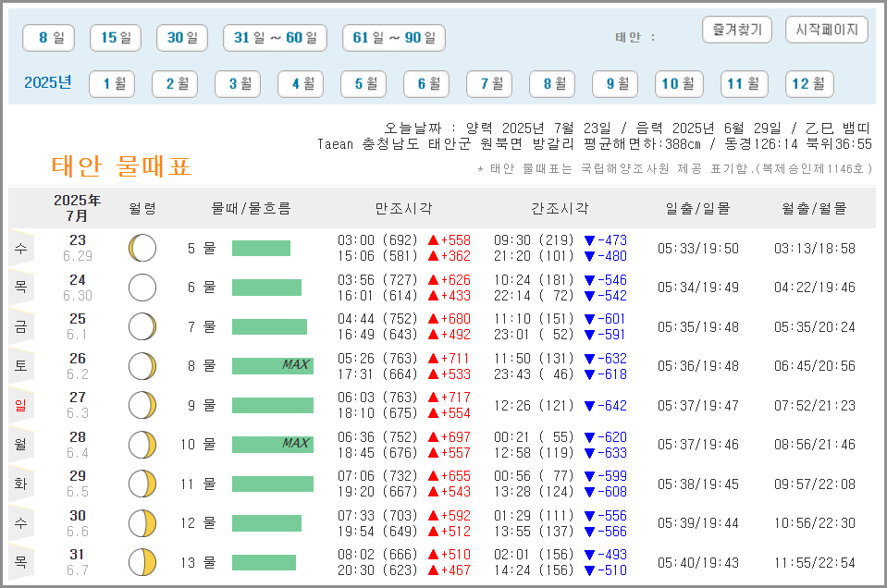
Task: Click the 11 물 tide label
Action: tap(198, 484)
